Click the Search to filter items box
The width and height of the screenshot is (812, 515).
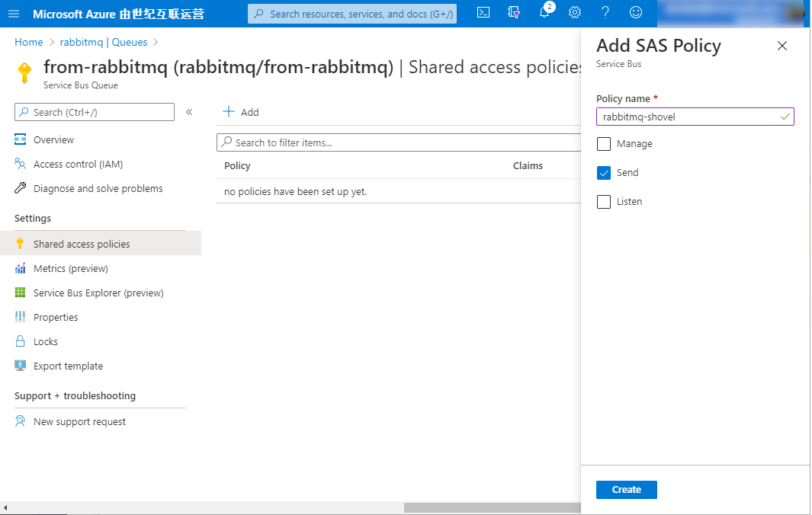tap(396, 142)
